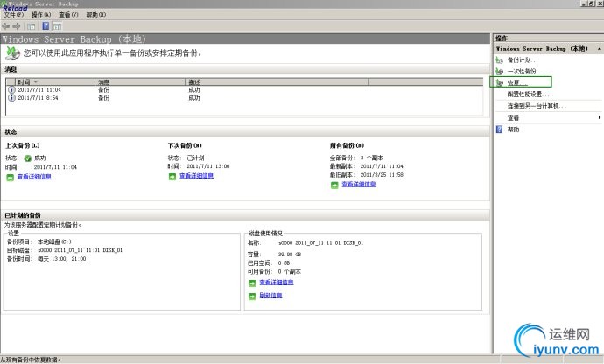This screenshot has height=364, width=604.
Task: Open 帮助 in the actions pane
Action: [x=513, y=129]
